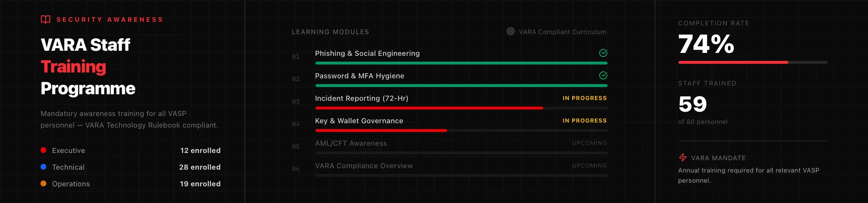Image resolution: width=868 pixels, height=203 pixels.
Task: Click the "Programme" title word
Action: coord(88,88)
